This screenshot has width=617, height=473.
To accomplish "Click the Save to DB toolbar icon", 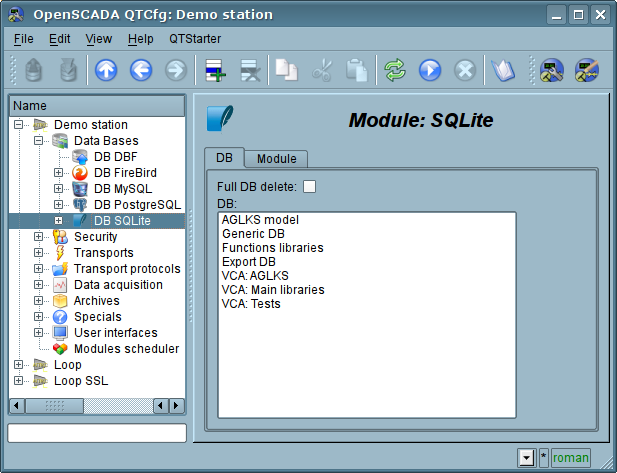I will click(x=68, y=70).
